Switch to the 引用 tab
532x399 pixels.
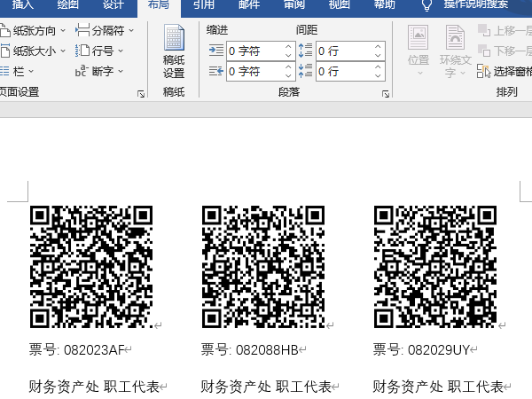click(204, 4)
